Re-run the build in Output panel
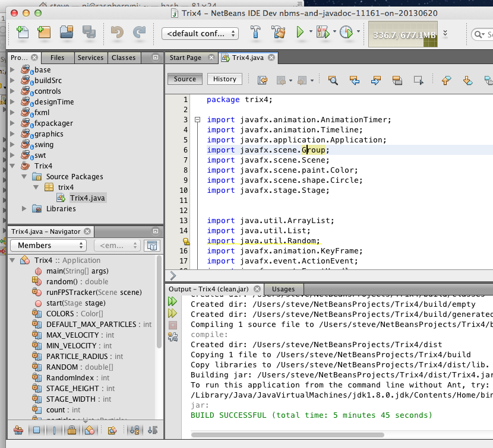The image size is (493, 448). pos(173,302)
